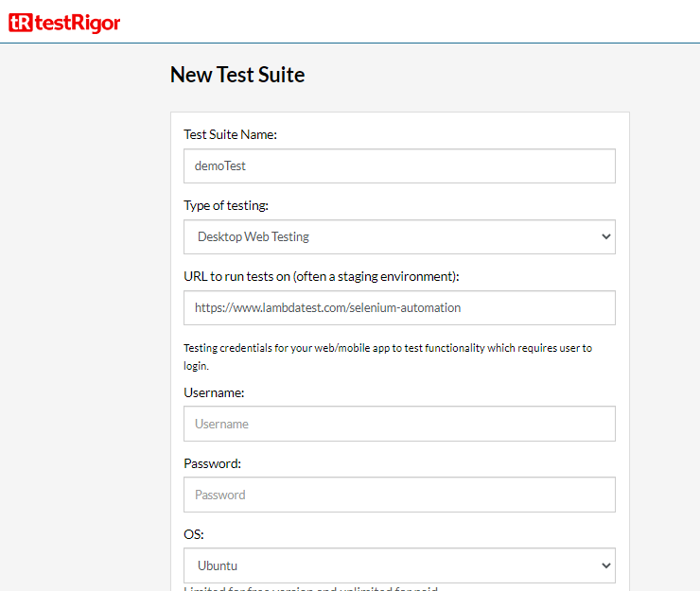This screenshot has height=591, width=700.
Task: Click the chevron arrow on Ubuntu dropdown
Action: click(x=606, y=565)
